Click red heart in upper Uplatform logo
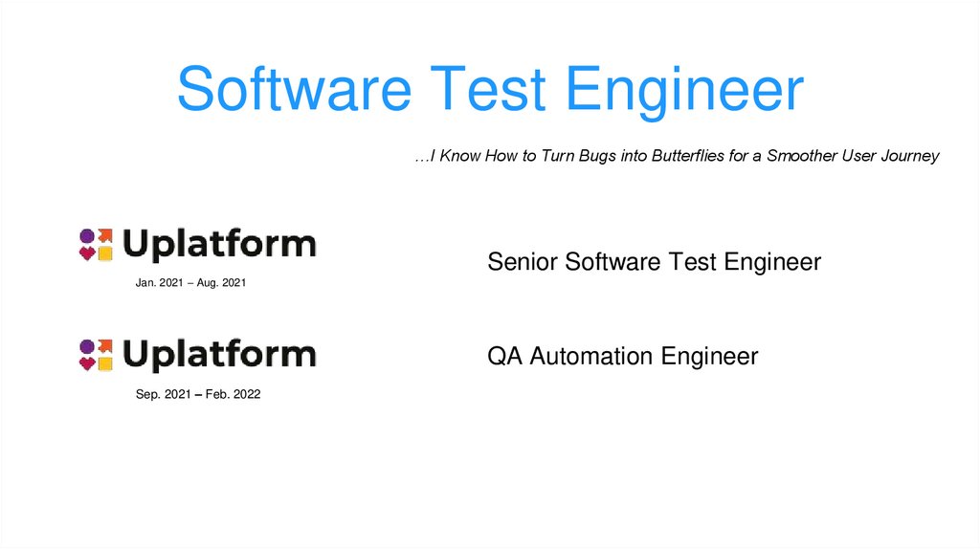The width and height of the screenshot is (980, 549). point(86,253)
